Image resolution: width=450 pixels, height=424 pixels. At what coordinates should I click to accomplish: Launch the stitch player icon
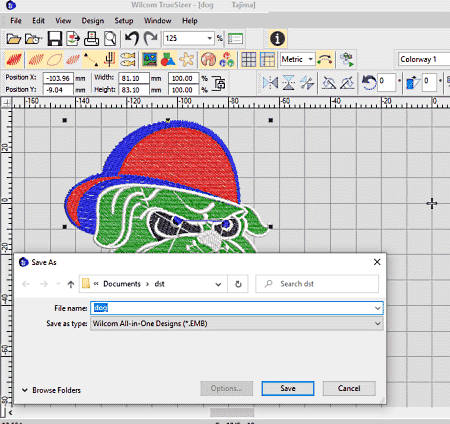point(347,60)
